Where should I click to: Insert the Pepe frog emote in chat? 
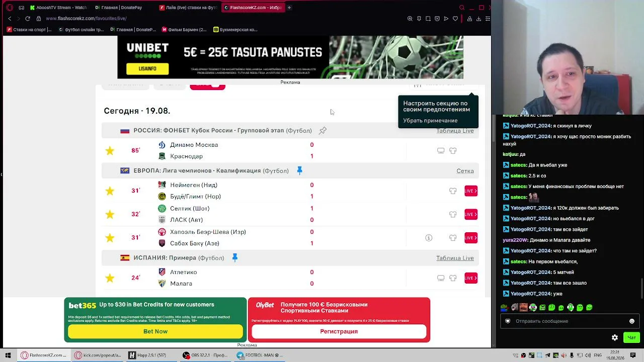tap(505, 307)
